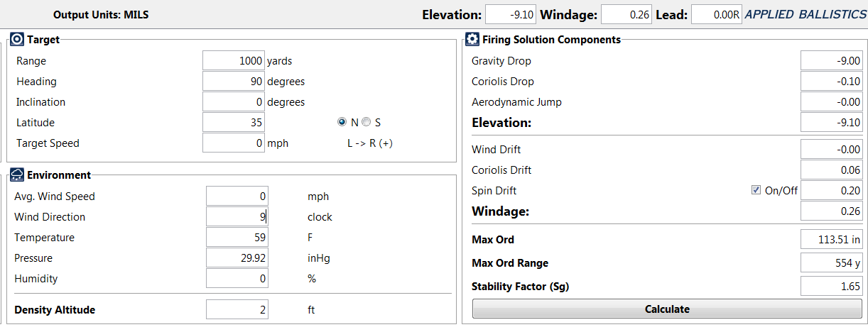The width and height of the screenshot is (868, 332).
Task: Click the Latitude value field
Action: pyautogui.click(x=234, y=123)
